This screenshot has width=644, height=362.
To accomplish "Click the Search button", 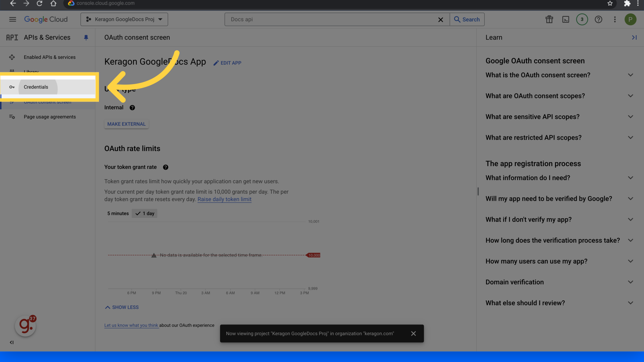I will point(467,19).
